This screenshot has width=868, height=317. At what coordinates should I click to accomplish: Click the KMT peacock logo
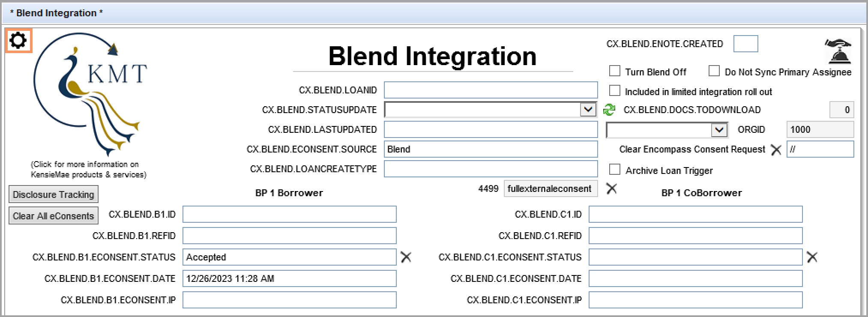click(90, 94)
